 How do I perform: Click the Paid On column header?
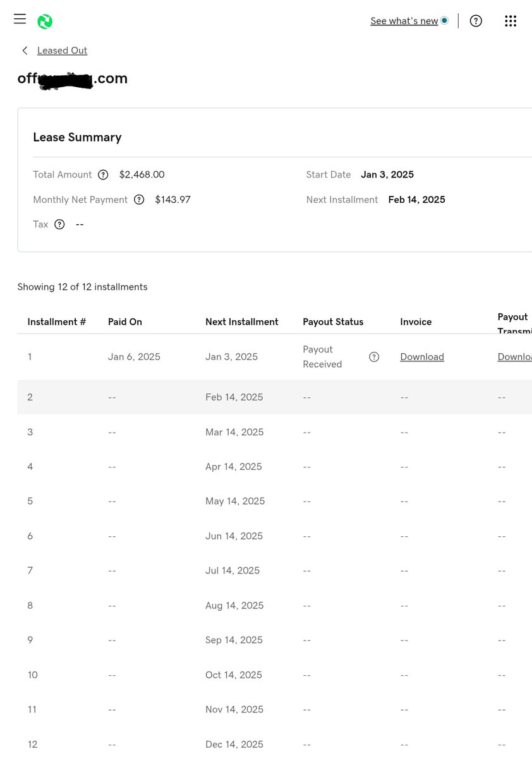pyautogui.click(x=125, y=322)
